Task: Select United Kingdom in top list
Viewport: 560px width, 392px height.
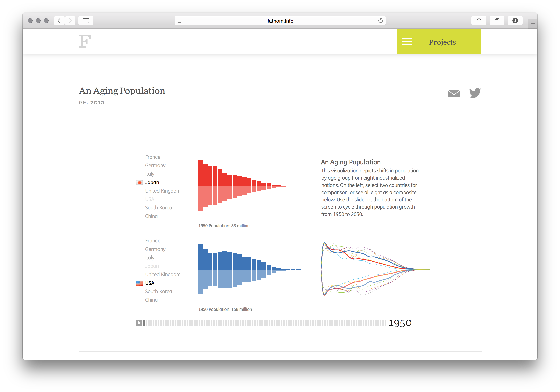Action: point(163,191)
